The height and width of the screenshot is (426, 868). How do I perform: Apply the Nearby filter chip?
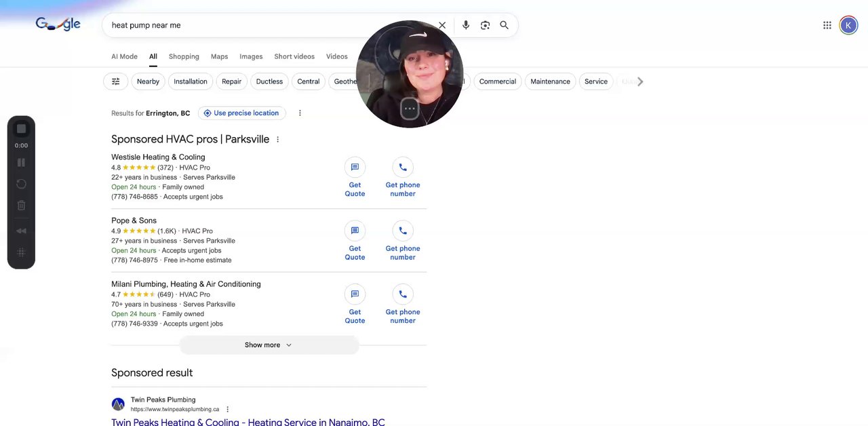point(148,81)
